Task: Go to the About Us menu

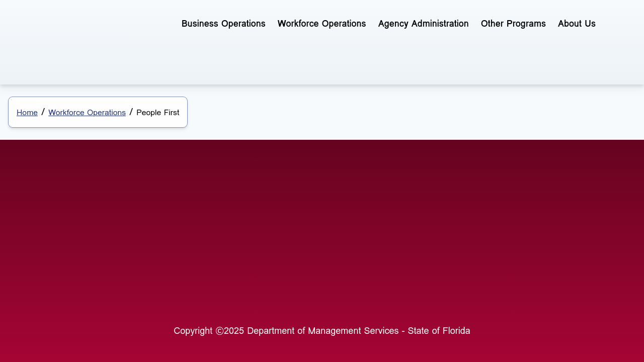Action: click(x=577, y=24)
